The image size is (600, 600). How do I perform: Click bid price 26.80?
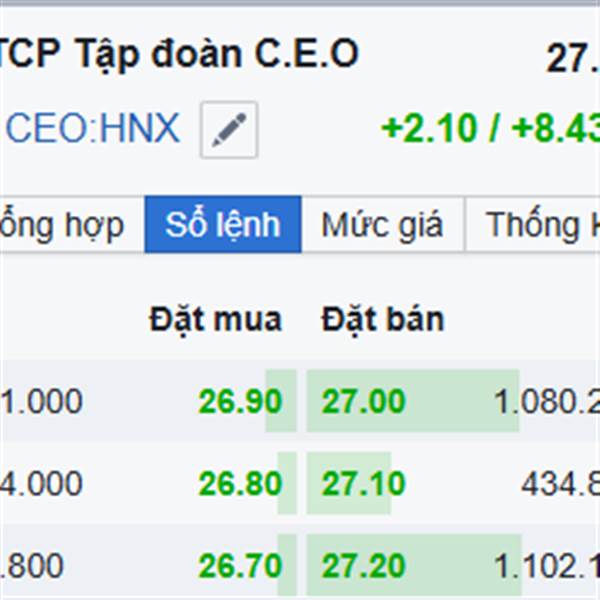pos(240,484)
